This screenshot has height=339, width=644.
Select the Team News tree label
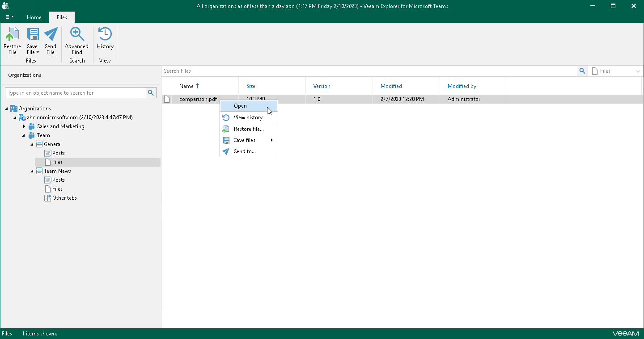pos(57,171)
